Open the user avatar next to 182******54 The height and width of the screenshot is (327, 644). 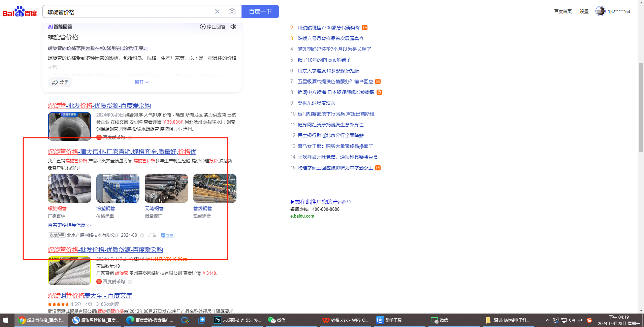pos(600,11)
